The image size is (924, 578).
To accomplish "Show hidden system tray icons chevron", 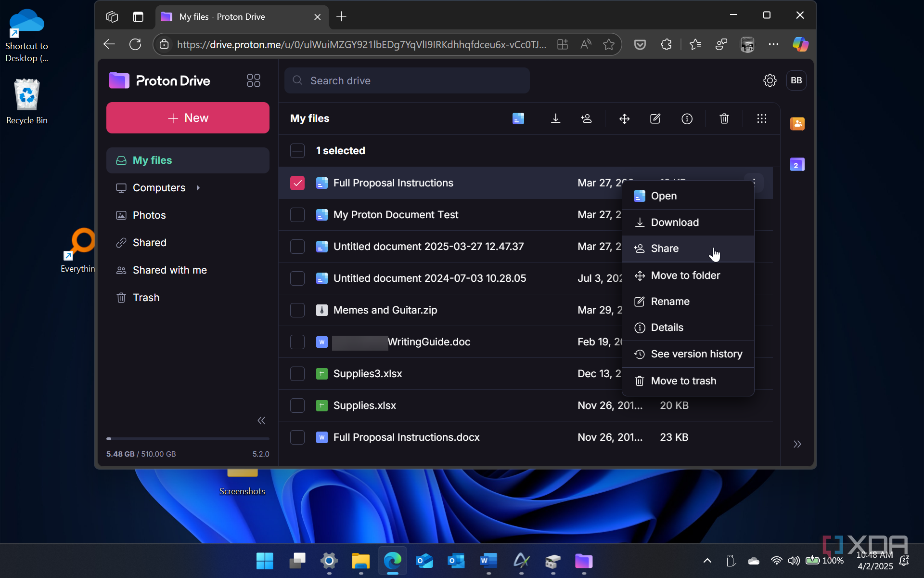I will point(707,560).
